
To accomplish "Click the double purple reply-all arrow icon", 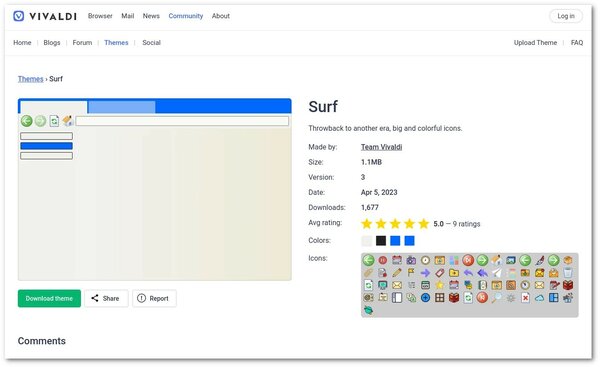I will click(x=483, y=273).
